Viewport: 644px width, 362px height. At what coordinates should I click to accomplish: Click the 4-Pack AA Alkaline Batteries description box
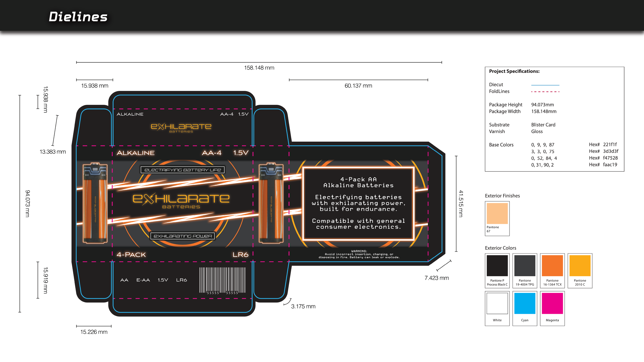pyautogui.click(x=358, y=203)
